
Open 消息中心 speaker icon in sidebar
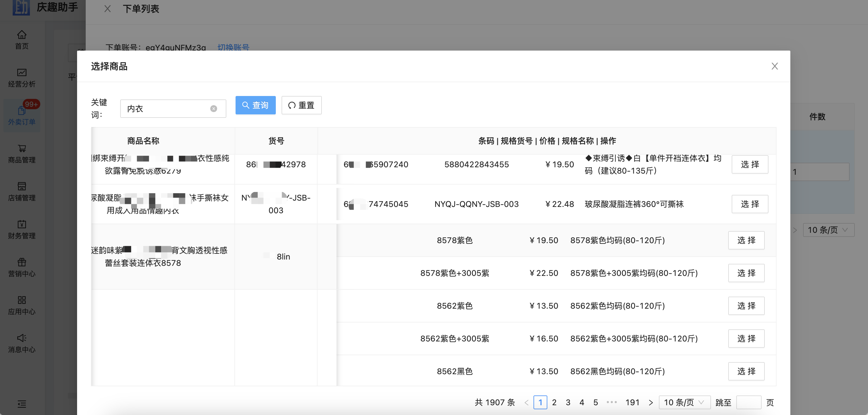[22, 338]
